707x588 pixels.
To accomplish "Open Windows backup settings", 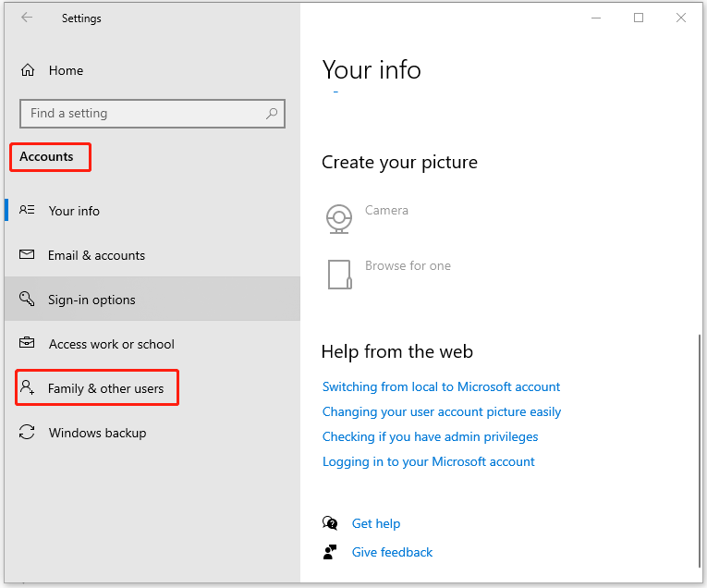I will 152,433.
